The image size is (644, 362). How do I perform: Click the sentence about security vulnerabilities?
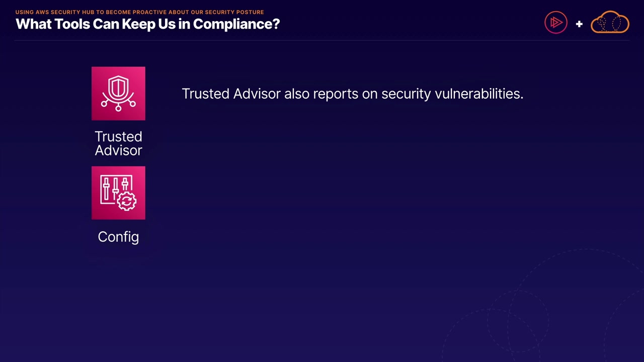coord(352,94)
